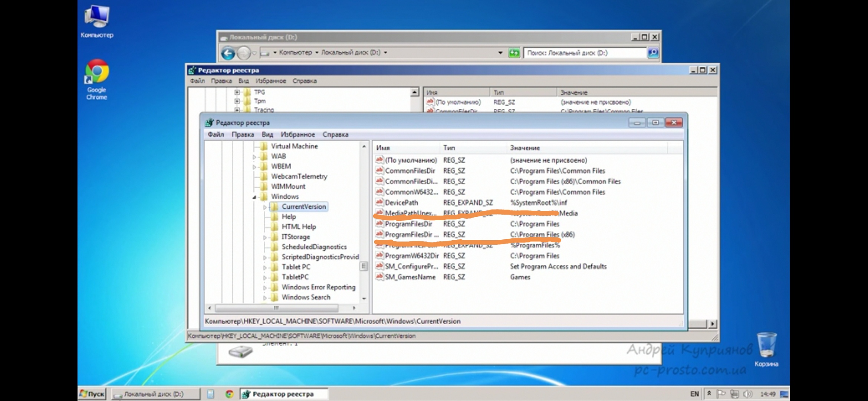
Task: Open the address bar dropdown in Explorer
Action: [500, 53]
